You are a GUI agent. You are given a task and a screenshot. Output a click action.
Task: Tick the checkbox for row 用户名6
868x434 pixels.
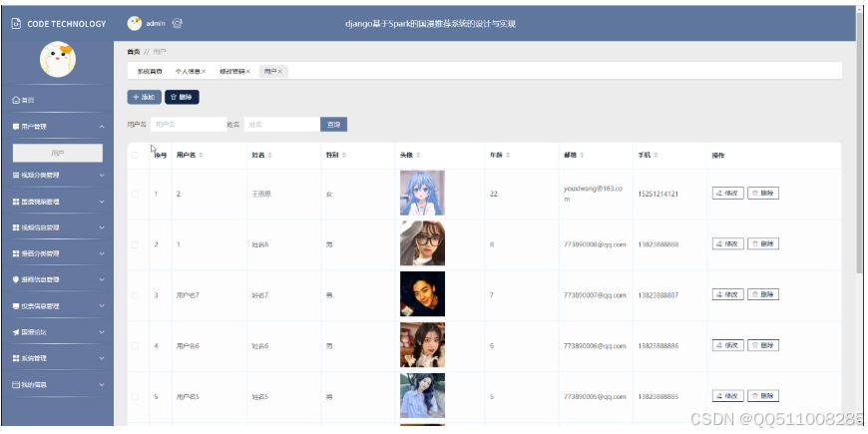135,346
